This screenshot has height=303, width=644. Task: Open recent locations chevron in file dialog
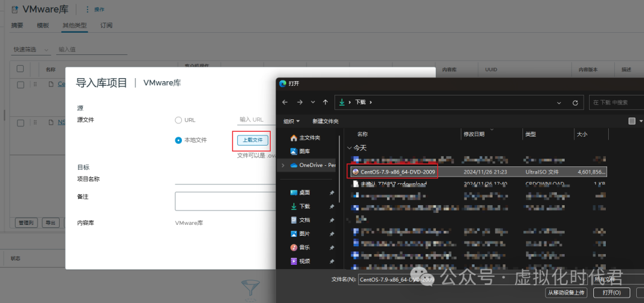[313, 102]
